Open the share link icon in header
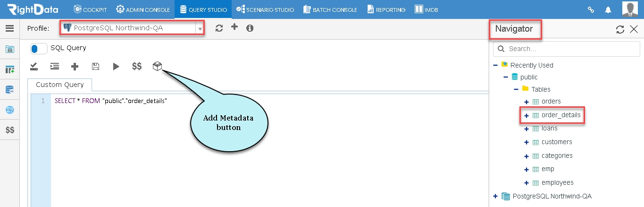Image resolution: width=644 pixels, height=207 pixels. click(x=591, y=9)
